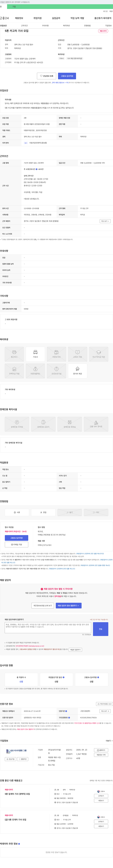Open 지도 보기 next to 고양고용센터

[x=105, y=711]
